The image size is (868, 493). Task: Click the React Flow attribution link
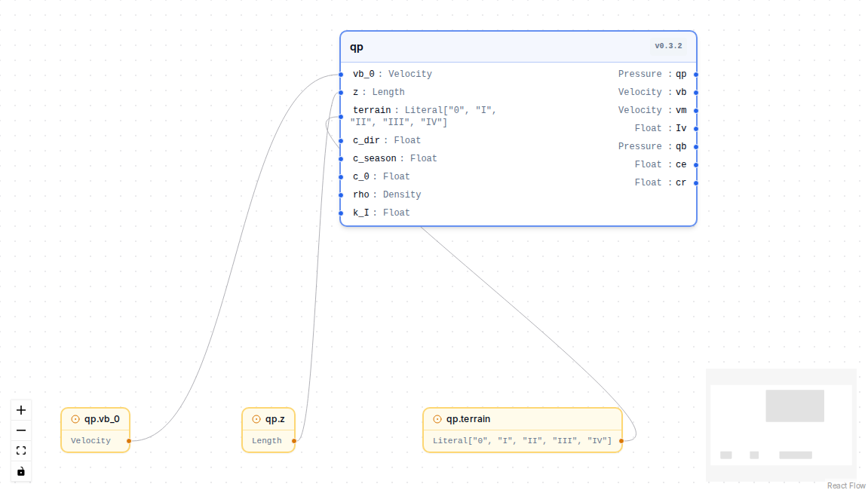tap(846, 485)
